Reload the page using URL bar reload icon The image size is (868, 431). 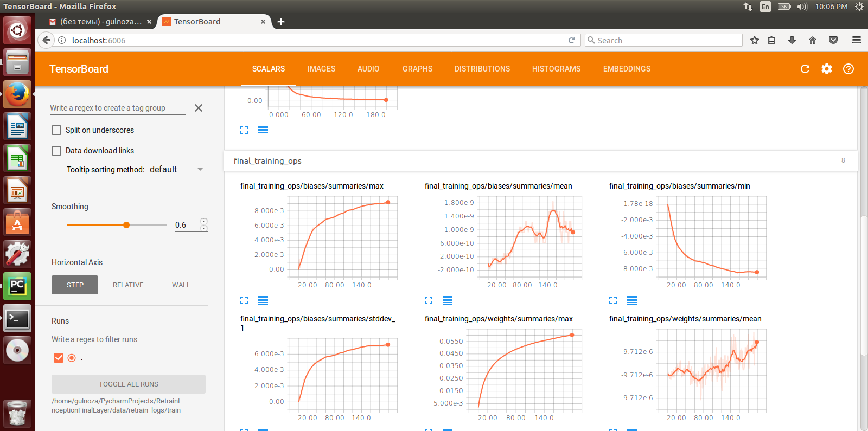tap(571, 40)
